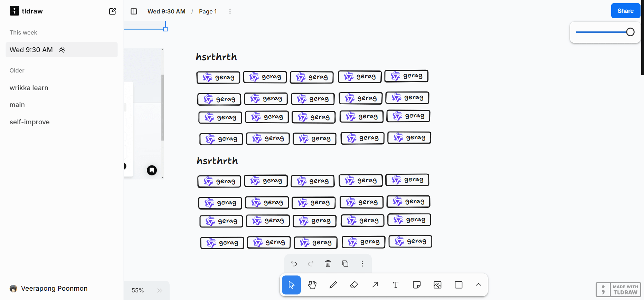The height and width of the screenshot is (300, 644).
Task: Adjust the opacity slider handle
Action: (x=630, y=32)
